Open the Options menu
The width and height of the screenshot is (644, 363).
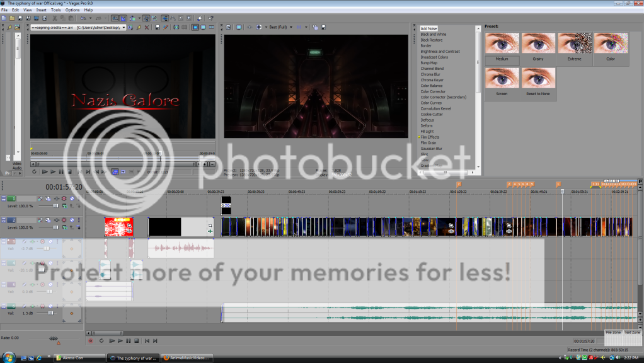click(72, 10)
